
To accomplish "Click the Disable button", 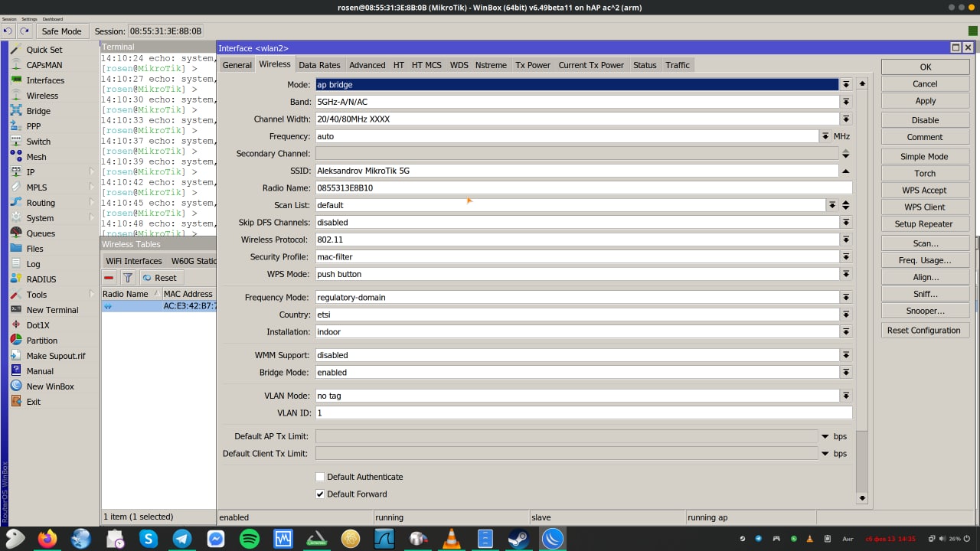I will pos(926,120).
